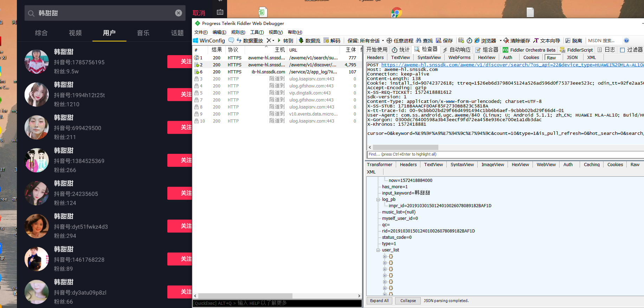Screen dimensions: 644x308
Task: Open the POST request URL link
Action: coord(513,65)
